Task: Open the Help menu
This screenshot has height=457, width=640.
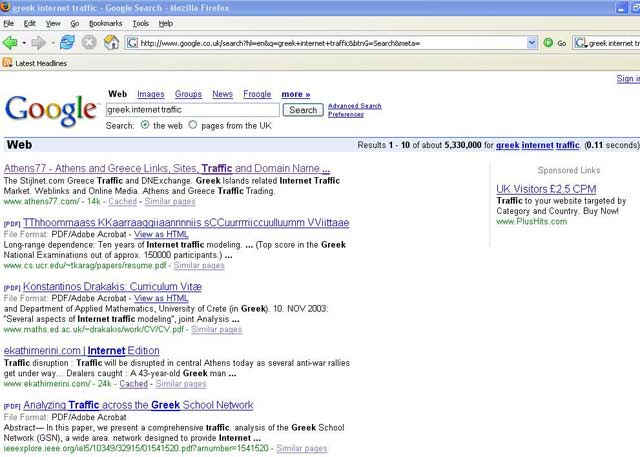Action: [x=166, y=23]
